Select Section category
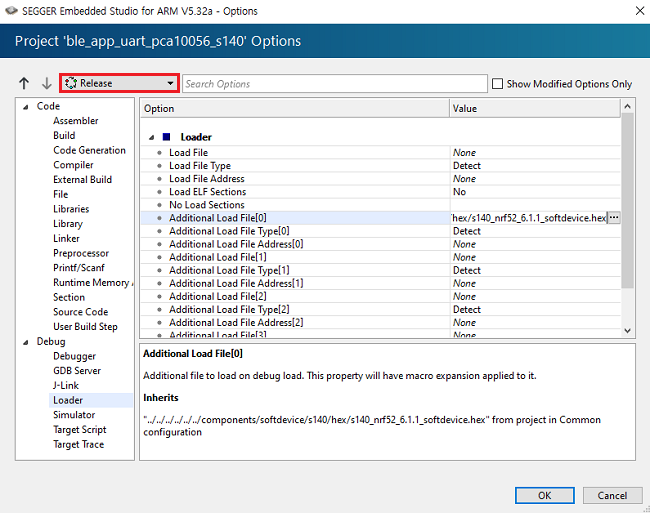This screenshot has height=513, width=650. [69, 297]
